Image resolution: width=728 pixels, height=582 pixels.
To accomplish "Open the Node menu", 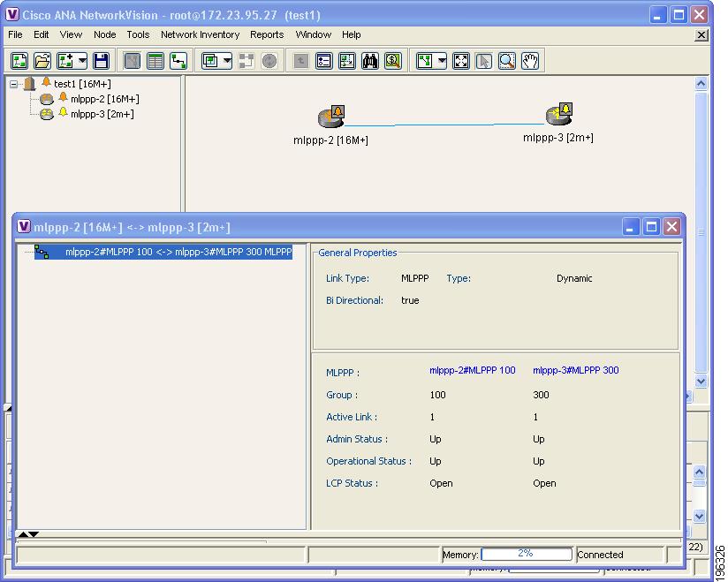I will point(105,34).
